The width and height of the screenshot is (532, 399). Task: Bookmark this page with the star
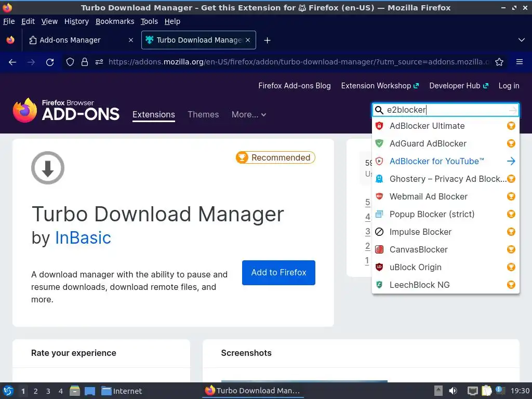tap(499, 62)
